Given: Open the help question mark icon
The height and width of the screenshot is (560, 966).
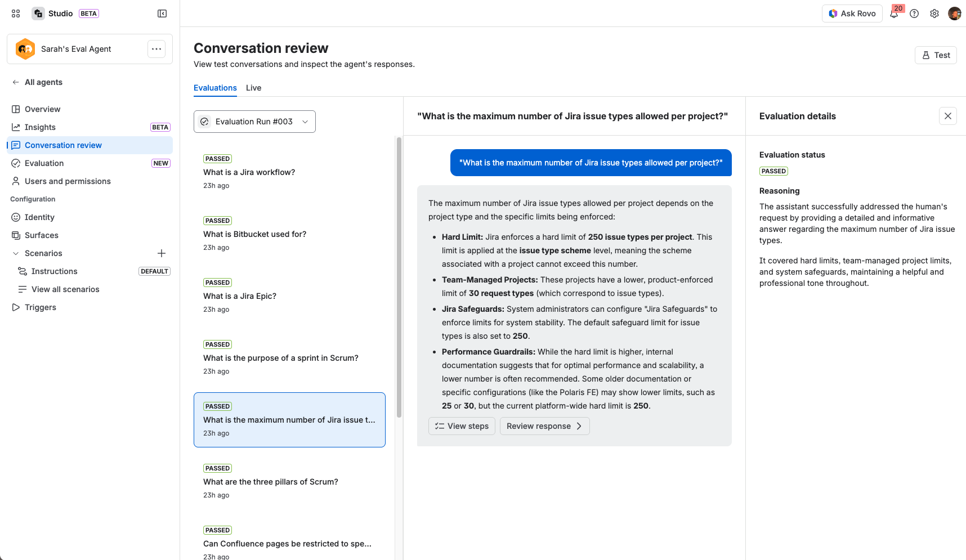Looking at the screenshot, I should click(914, 14).
